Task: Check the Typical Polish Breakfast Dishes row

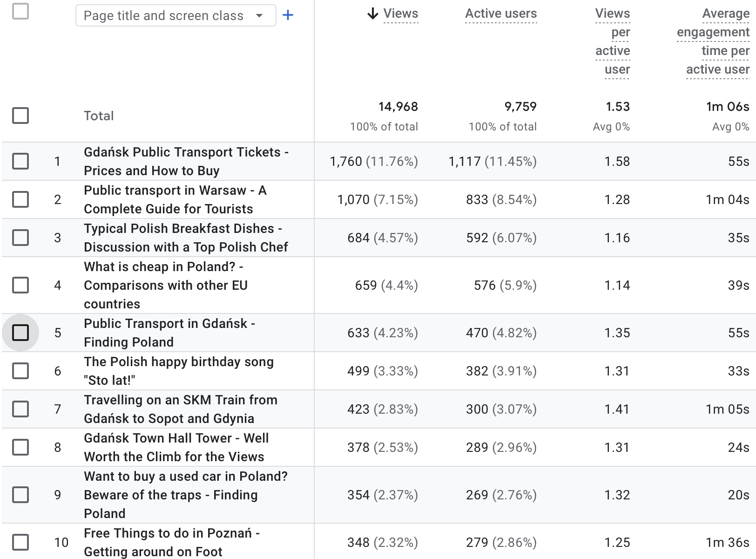Action: [20, 238]
